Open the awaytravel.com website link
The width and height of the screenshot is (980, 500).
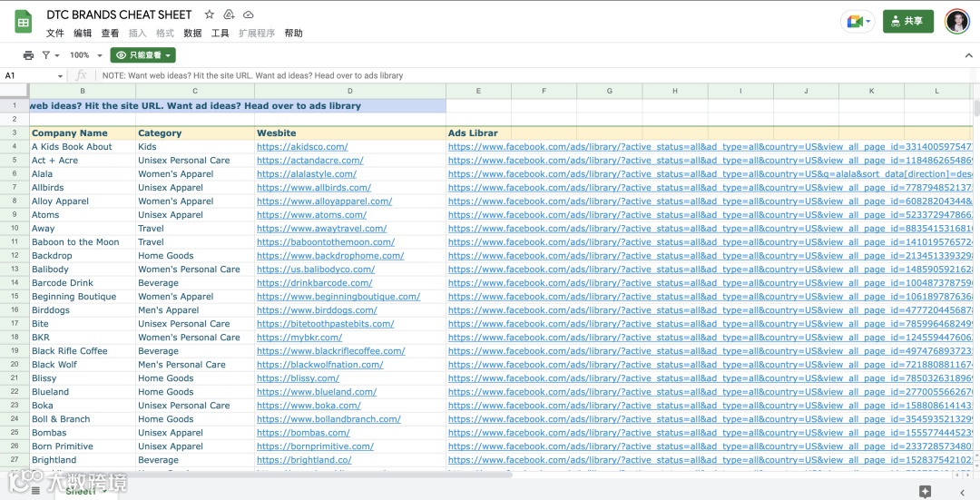coord(322,229)
